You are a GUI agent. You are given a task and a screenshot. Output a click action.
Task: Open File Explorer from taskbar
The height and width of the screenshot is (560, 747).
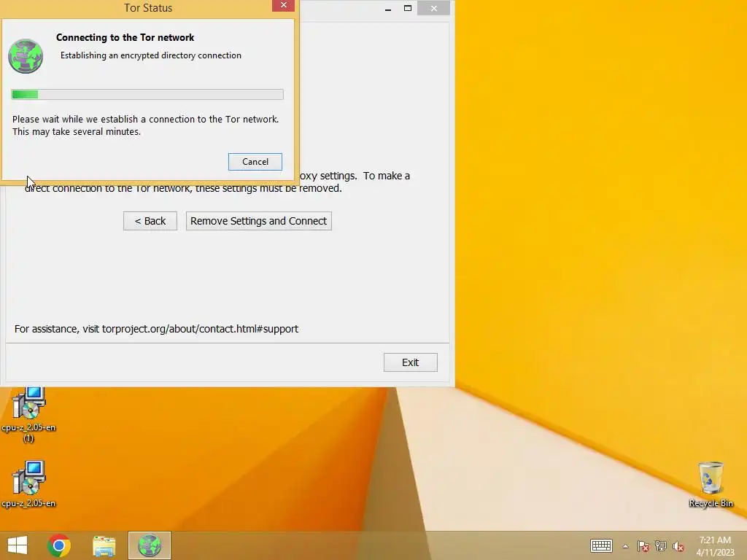click(x=104, y=545)
